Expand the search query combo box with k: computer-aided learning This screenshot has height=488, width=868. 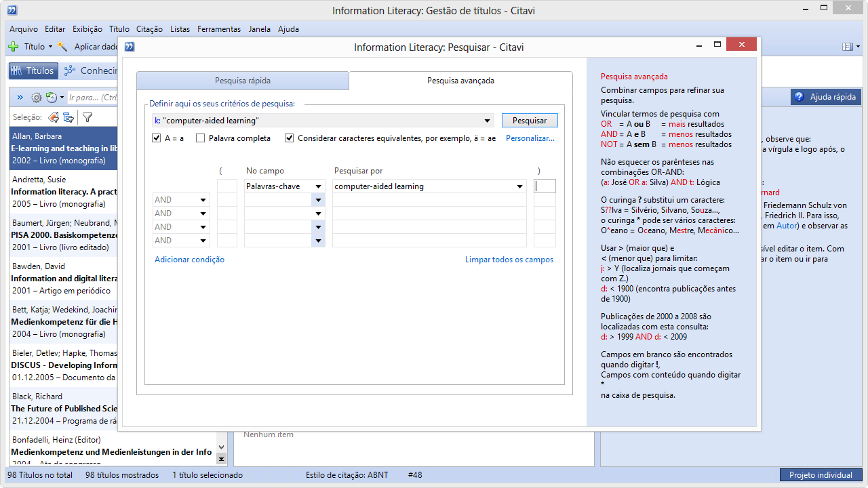click(487, 121)
